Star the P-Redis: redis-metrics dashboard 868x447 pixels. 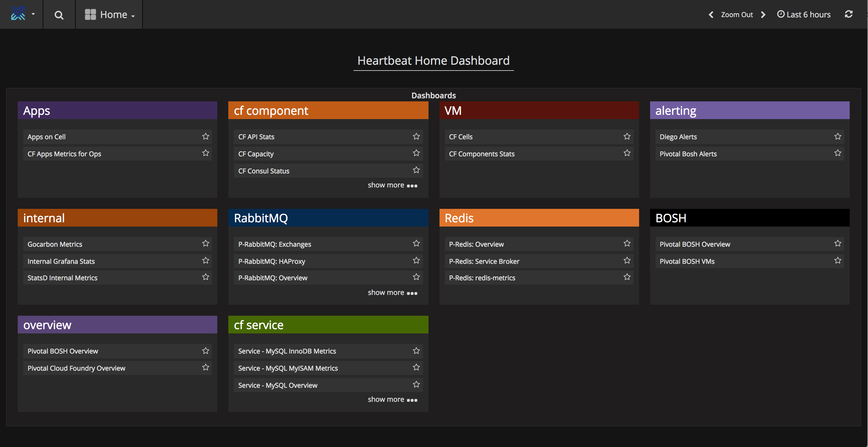tap(627, 277)
